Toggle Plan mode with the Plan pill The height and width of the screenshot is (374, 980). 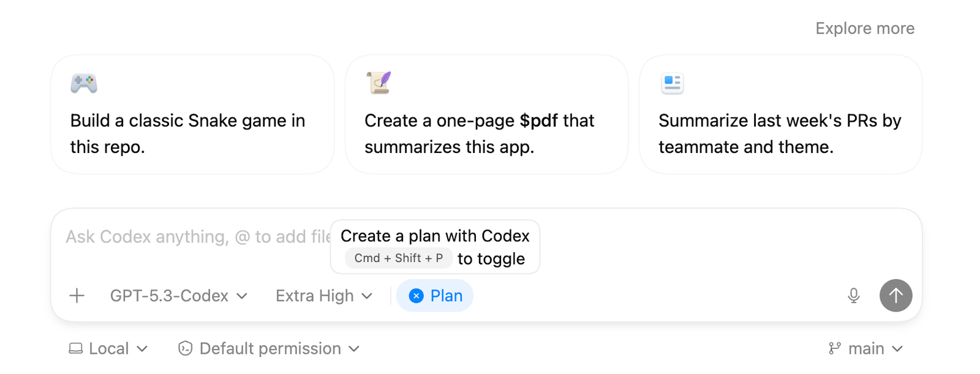[x=447, y=296]
